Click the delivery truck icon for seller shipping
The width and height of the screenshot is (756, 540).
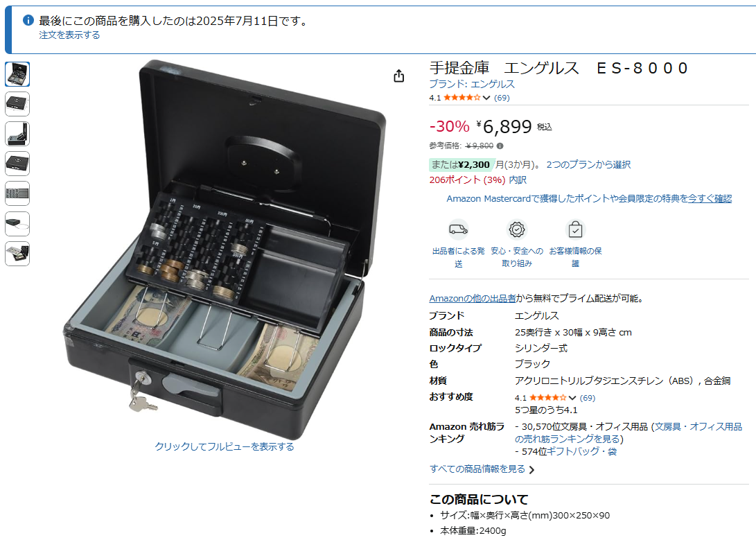click(458, 229)
